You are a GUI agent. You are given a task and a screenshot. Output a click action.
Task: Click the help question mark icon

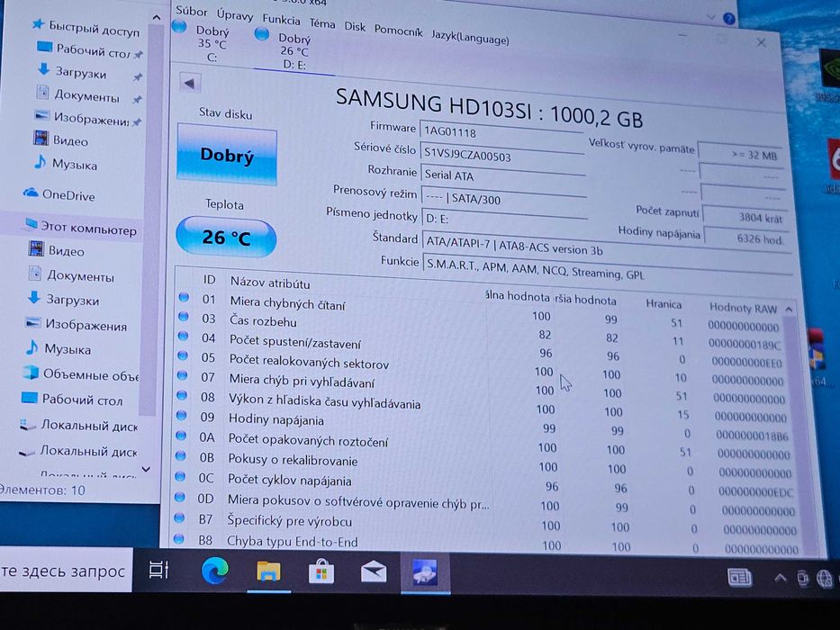729,18
